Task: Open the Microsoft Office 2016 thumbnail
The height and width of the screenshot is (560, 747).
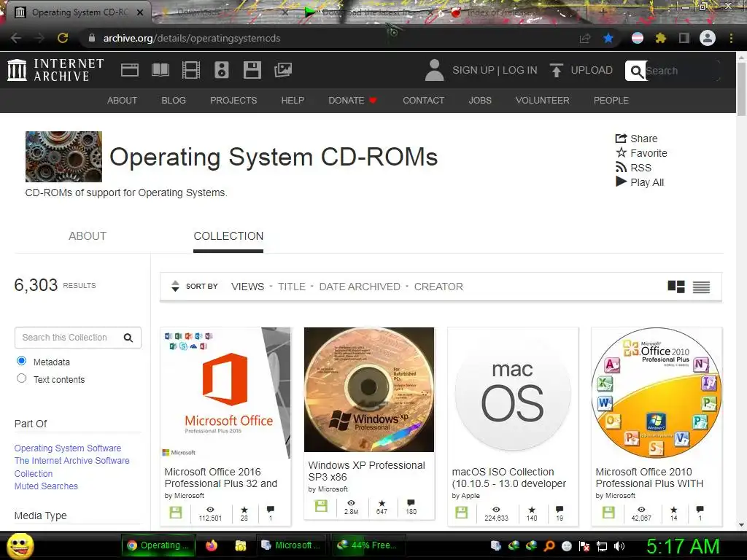Action: (x=225, y=393)
